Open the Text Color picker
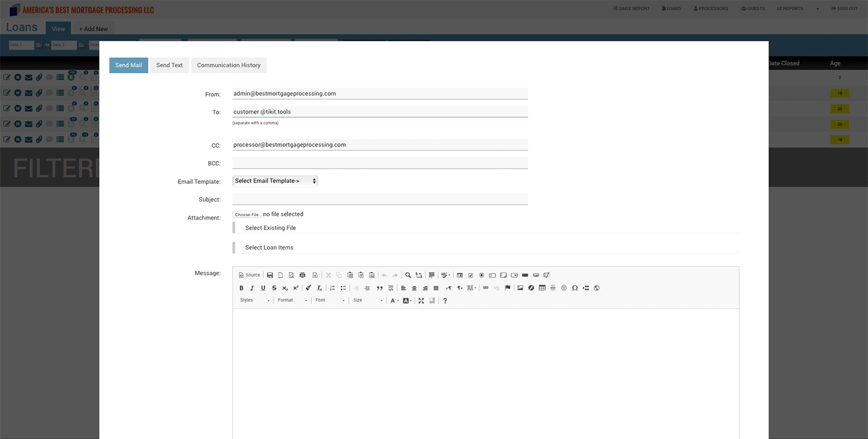The height and width of the screenshot is (439, 868). 395,301
